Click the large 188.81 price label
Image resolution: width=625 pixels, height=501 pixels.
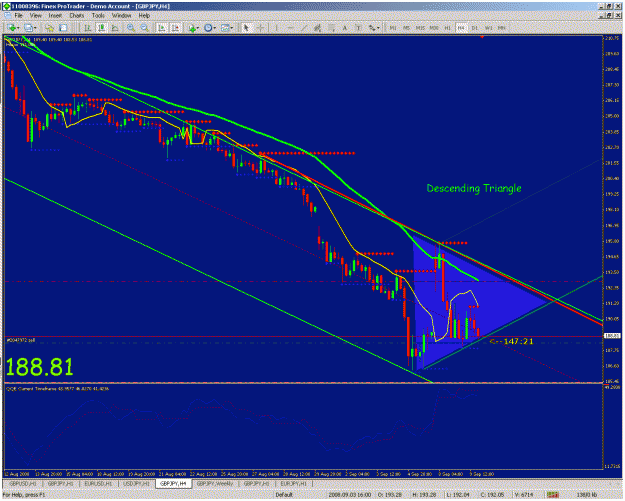click(x=39, y=367)
